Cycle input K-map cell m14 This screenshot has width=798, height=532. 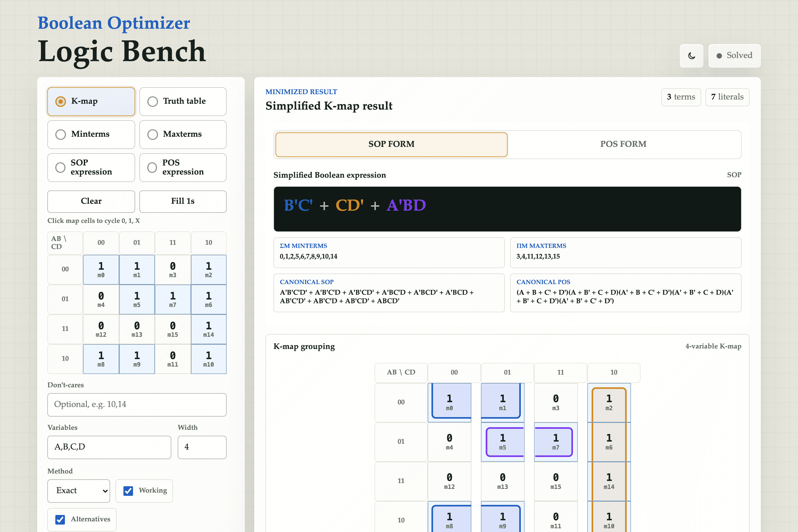[208, 329]
